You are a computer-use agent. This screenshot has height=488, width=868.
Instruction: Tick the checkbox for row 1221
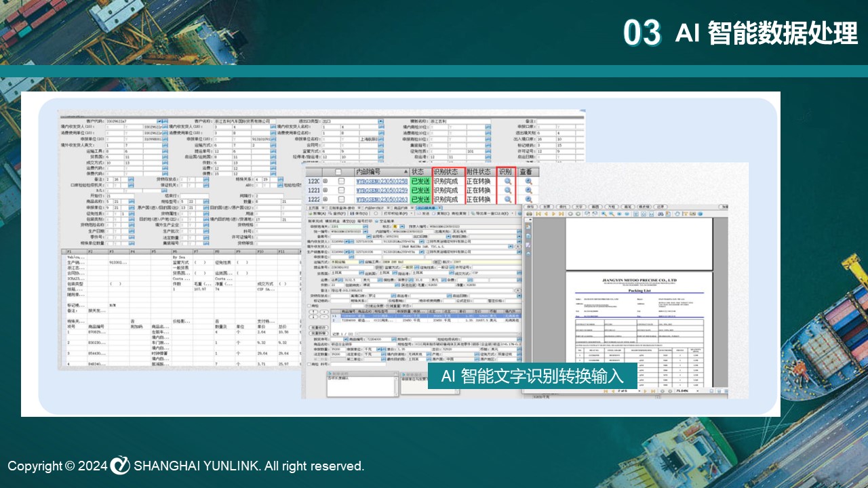click(x=342, y=190)
